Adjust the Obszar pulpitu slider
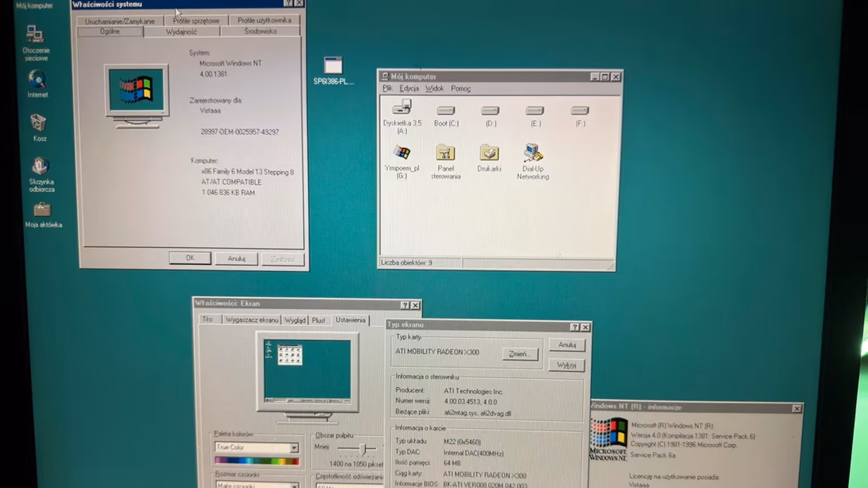Screen dimensions: 868x488 point(363,448)
